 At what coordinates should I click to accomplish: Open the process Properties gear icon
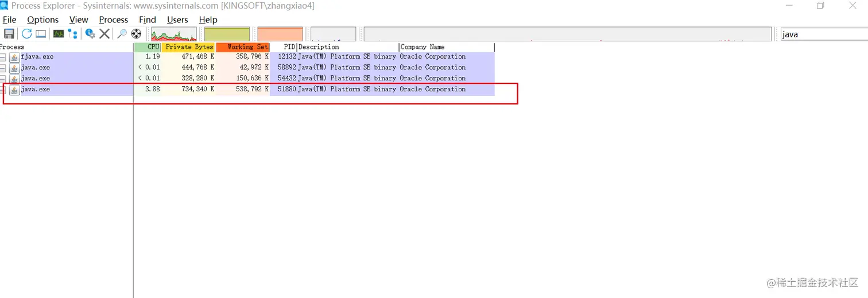point(90,34)
